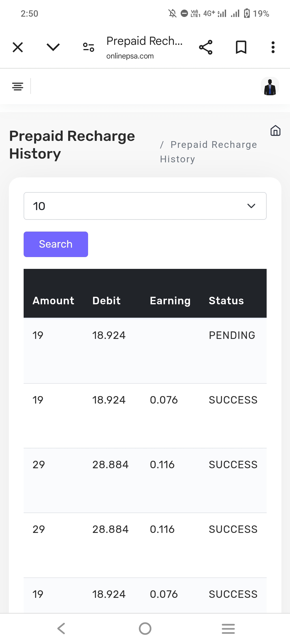Click the Amount column header
Image resolution: width=290 pixels, height=644 pixels.
pyautogui.click(x=53, y=301)
